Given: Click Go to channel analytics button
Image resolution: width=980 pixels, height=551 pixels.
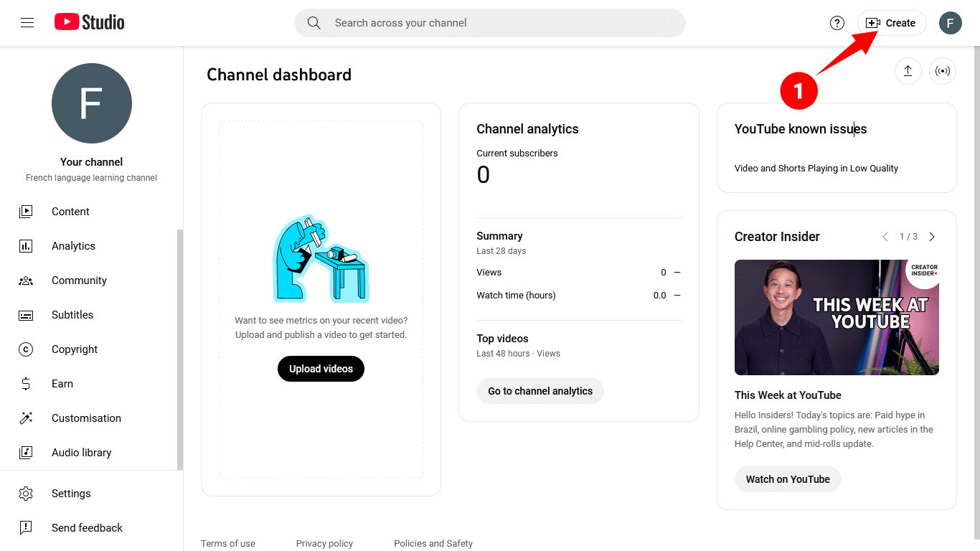Looking at the screenshot, I should [540, 391].
